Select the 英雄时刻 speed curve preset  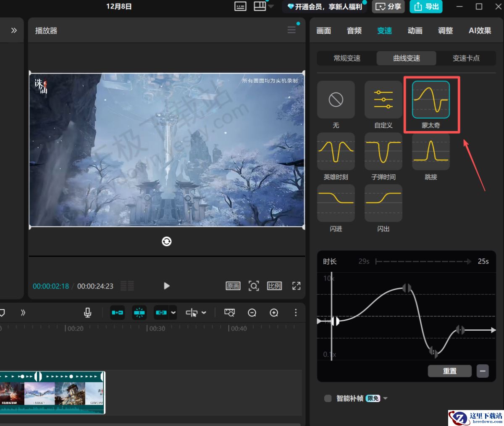pyautogui.click(x=336, y=152)
